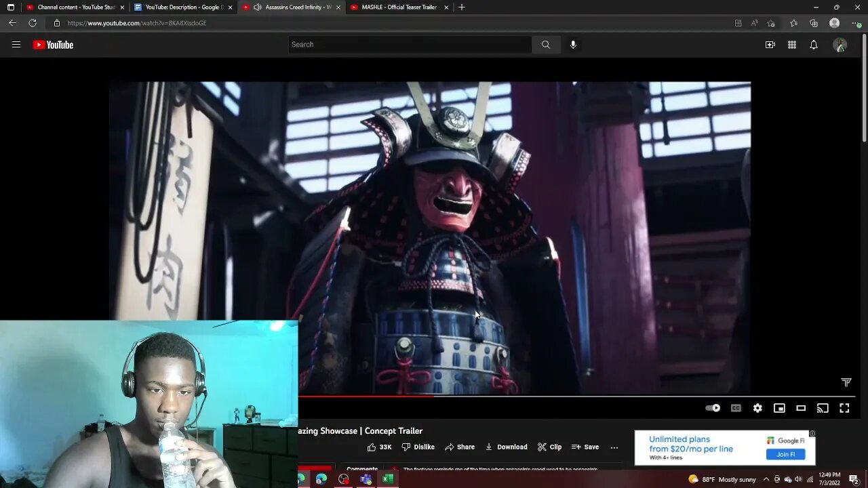Save the video to a playlist
868x488 pixels.
point(585,447)
